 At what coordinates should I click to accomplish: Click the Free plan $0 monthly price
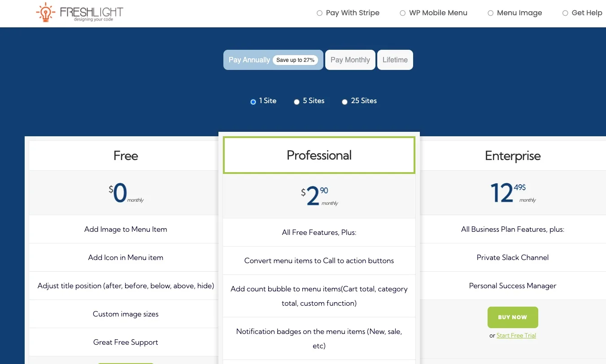click(x=126, y=194)
